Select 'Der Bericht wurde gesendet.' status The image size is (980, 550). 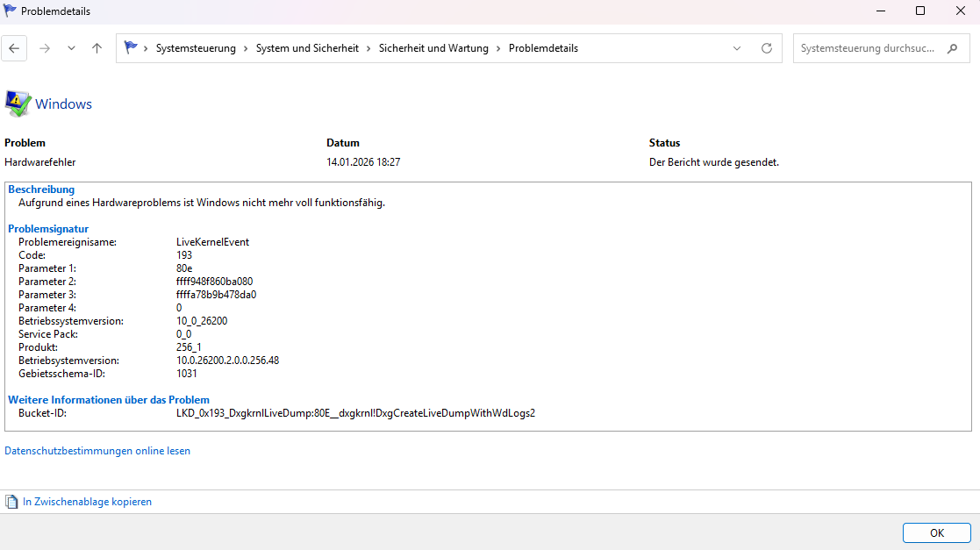[714, 162]
